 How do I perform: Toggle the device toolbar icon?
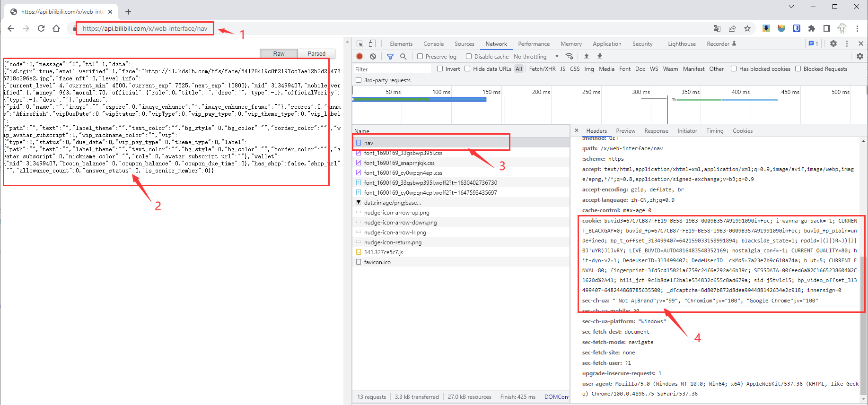(x=372, y=43)
